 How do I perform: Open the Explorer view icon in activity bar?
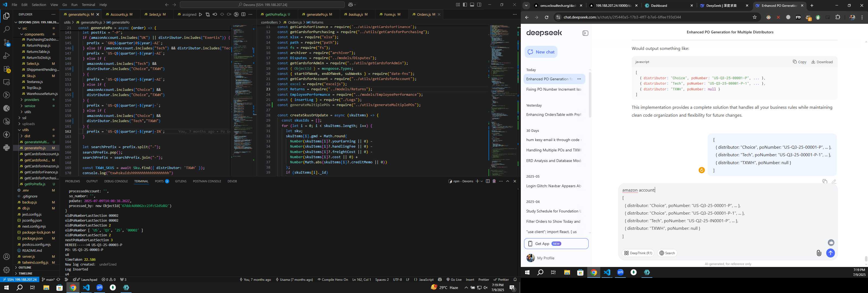pos(7,16)
